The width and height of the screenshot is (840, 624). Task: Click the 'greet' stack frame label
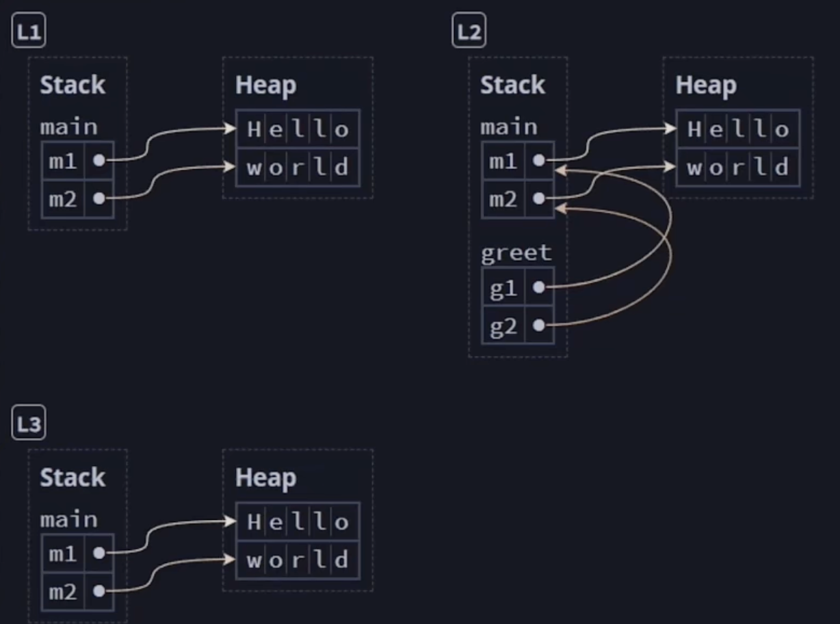(516, 253)
